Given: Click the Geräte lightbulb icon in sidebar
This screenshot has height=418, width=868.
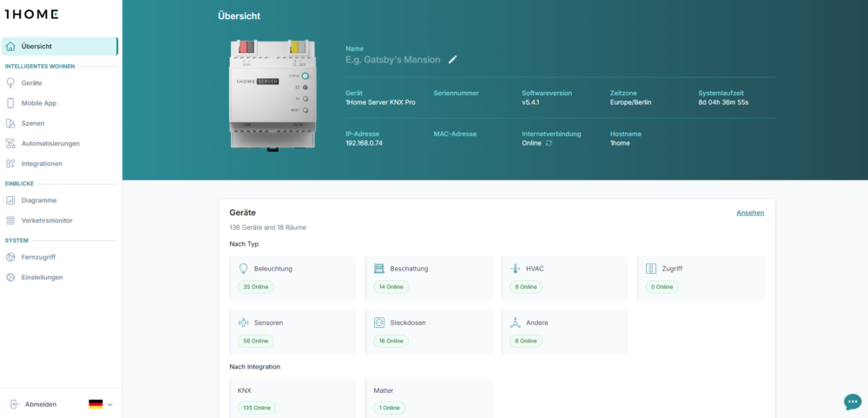Looking at the screenshot, I should click(x=10, y=83).
